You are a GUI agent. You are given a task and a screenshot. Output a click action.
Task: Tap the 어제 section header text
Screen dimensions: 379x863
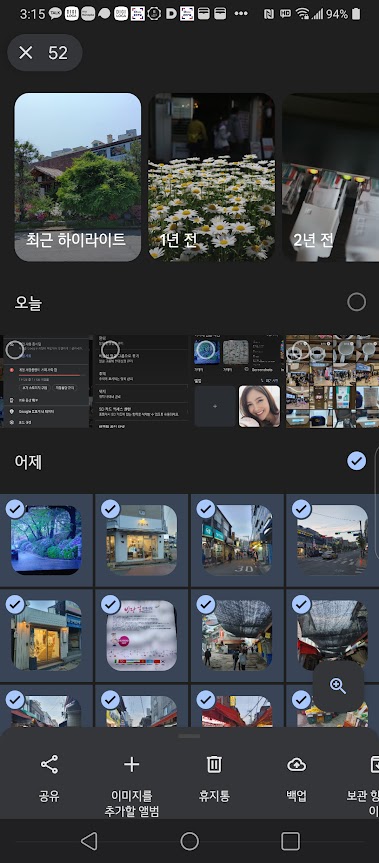tap(28, 461)
